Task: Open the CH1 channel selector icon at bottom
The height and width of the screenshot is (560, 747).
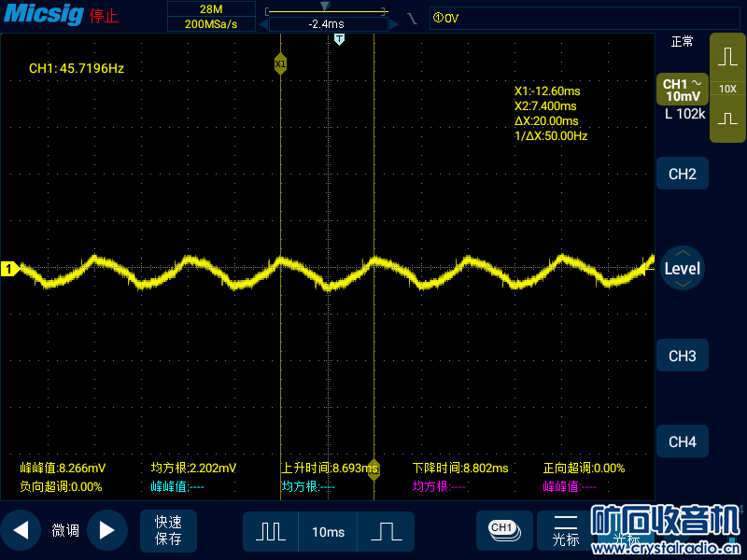Action: (x=503, y=529)
